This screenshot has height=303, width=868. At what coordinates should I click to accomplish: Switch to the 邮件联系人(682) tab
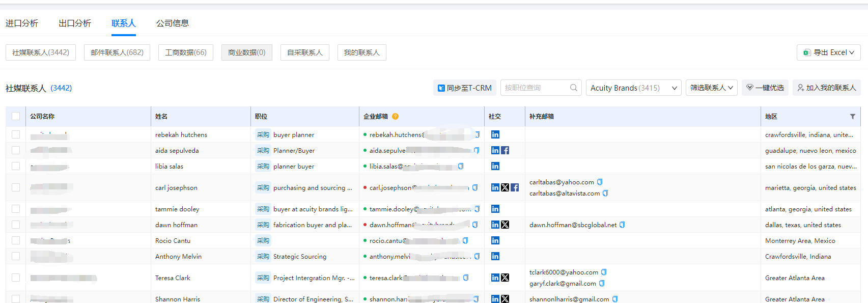point(117,52)
